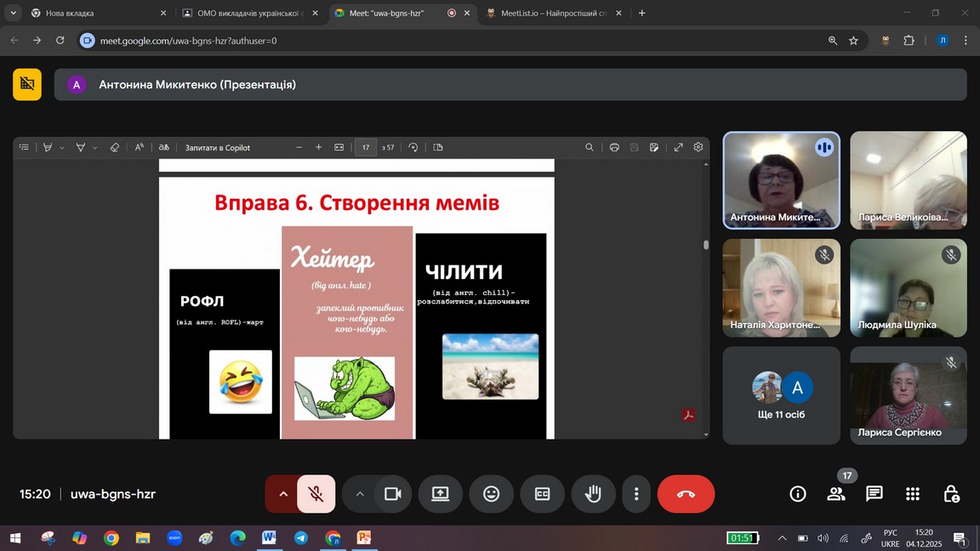This screenshot has width=980, height=551.
Task: Click the share screen button
Action: (x=440, y=494)
